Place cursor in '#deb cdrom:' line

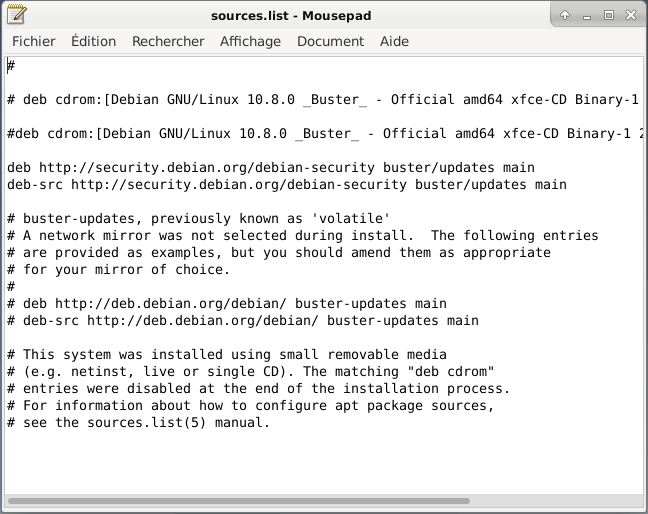click(x=325, y=133)
